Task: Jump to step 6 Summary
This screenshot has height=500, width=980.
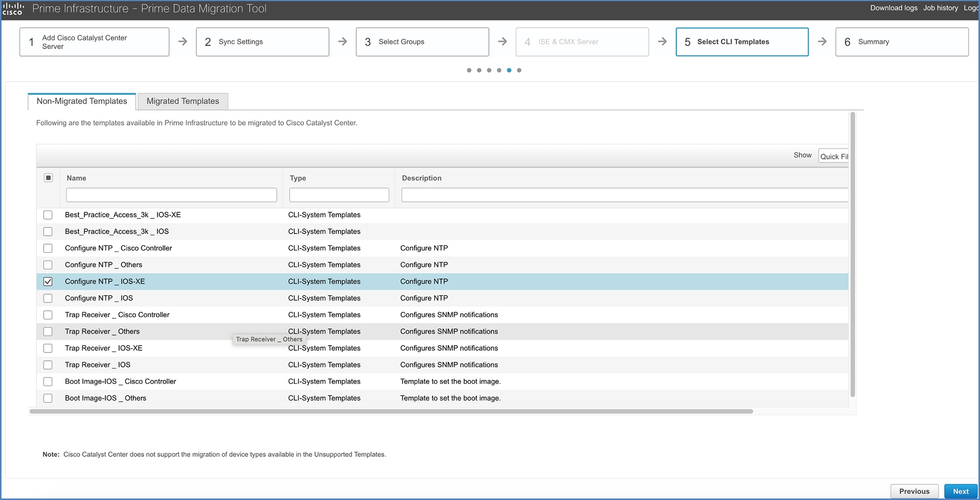Action: [902, 42]
